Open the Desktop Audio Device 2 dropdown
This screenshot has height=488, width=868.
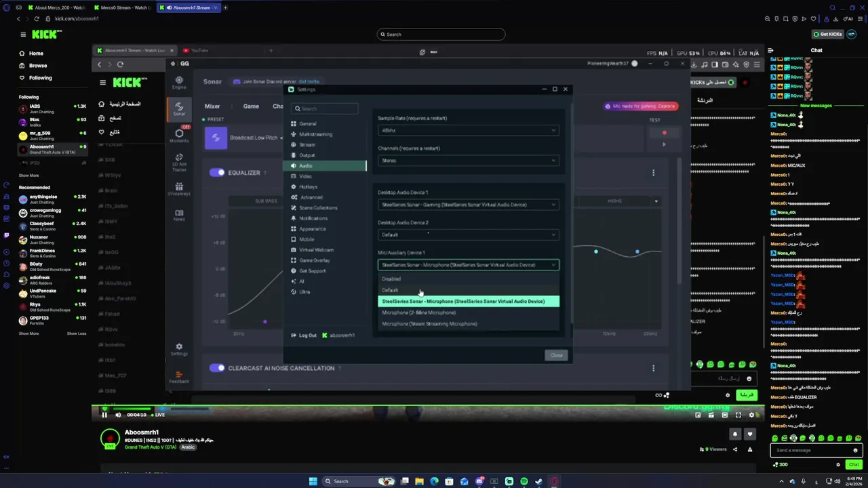[x=468, y=235]
